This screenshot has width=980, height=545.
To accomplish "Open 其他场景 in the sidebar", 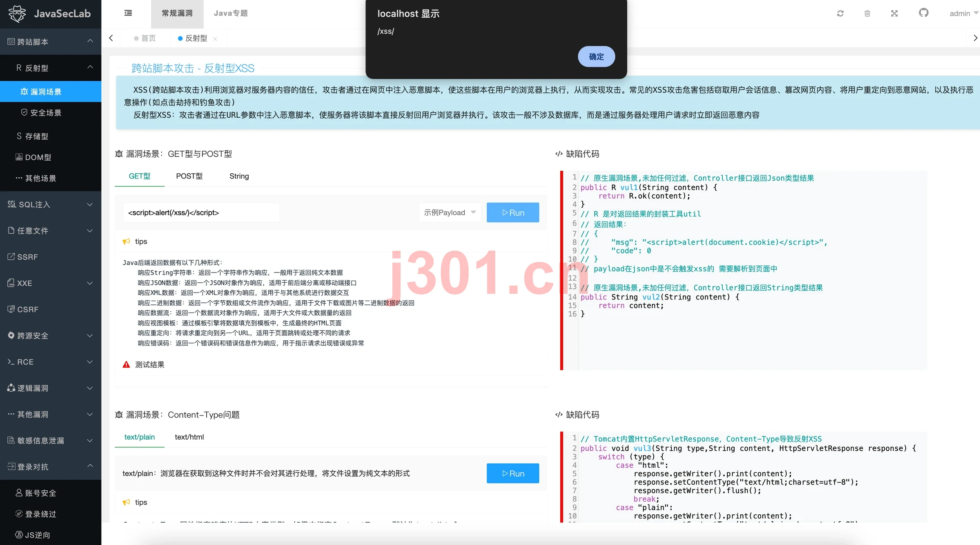I will (x=51, y=178).
